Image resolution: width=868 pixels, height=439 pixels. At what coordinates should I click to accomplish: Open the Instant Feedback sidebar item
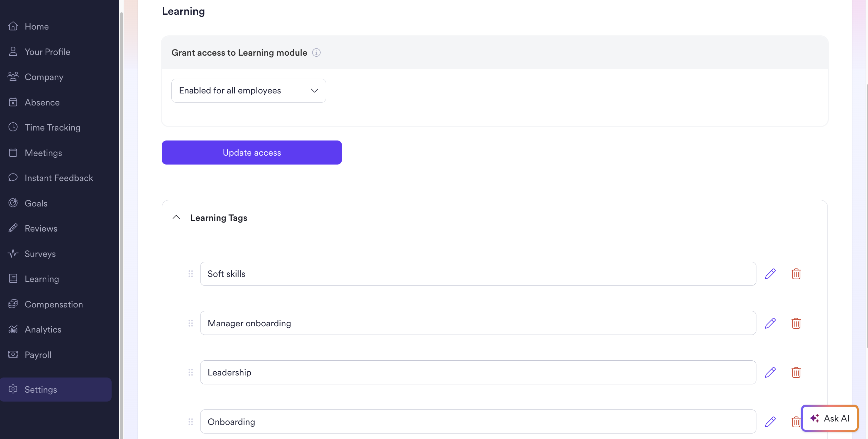59,178
